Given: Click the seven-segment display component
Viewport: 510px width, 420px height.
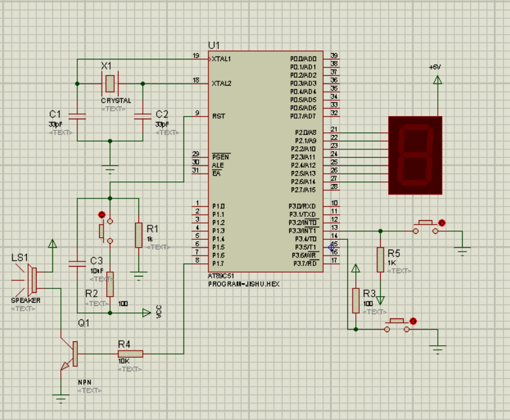Looking at the screenshot, I should pos(416,155).
